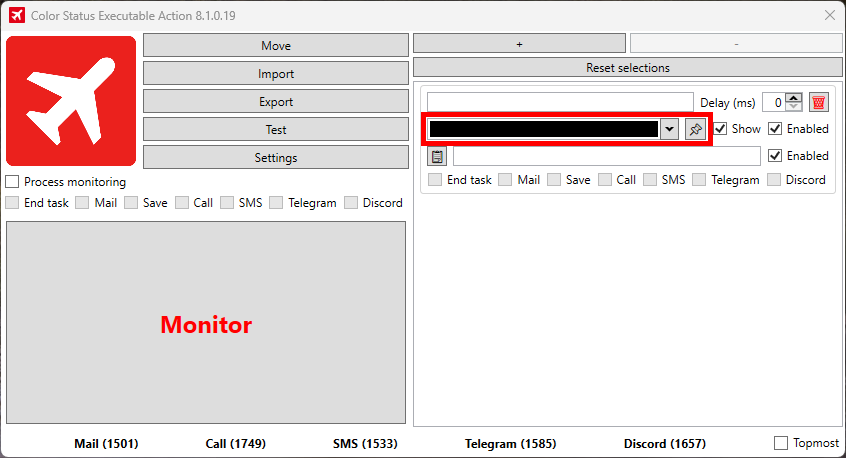Check End task under Process monitoring
This screenshot has width=846, height=458.
click(x=12, y=203)
